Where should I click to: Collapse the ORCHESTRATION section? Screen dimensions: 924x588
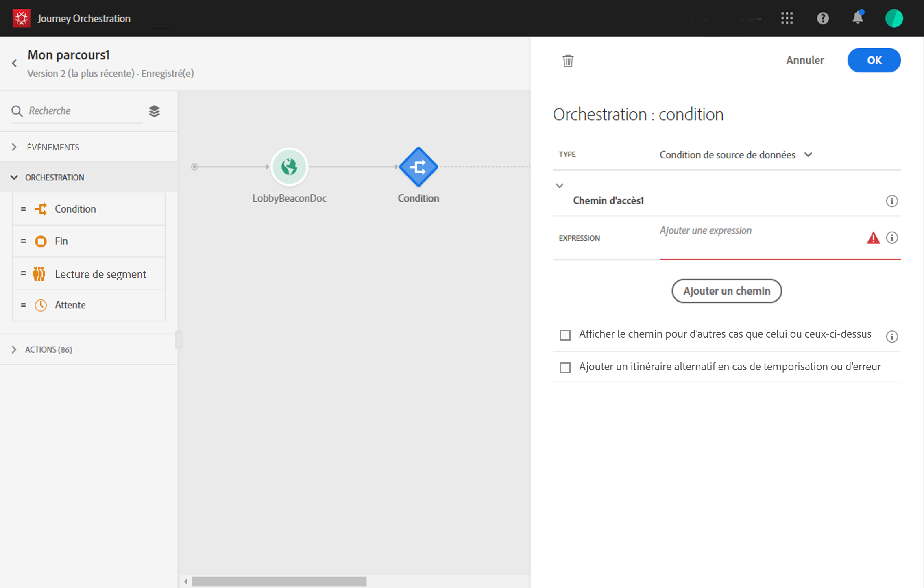click(54, 178)
